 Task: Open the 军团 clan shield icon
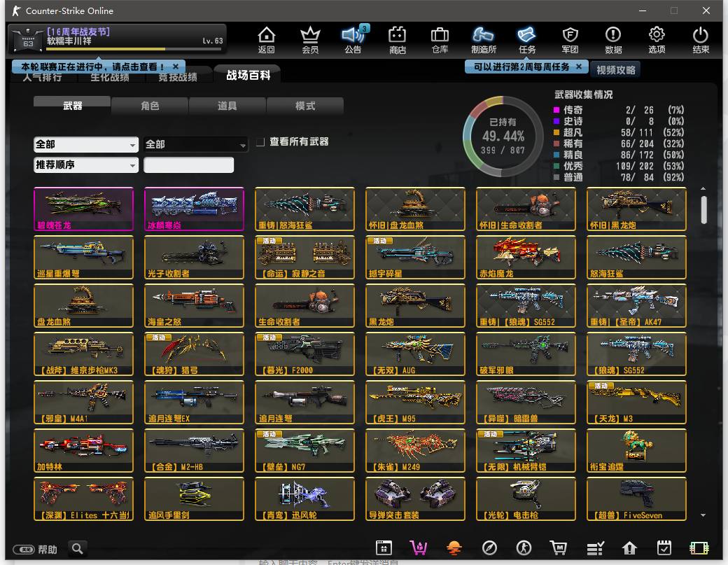click(570, 39)
